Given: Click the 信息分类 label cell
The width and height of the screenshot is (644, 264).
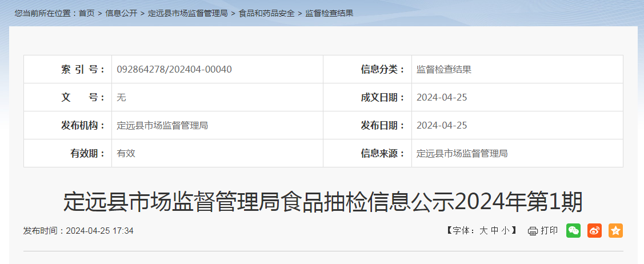Looking at the screenshot, I should coord(367,69).
